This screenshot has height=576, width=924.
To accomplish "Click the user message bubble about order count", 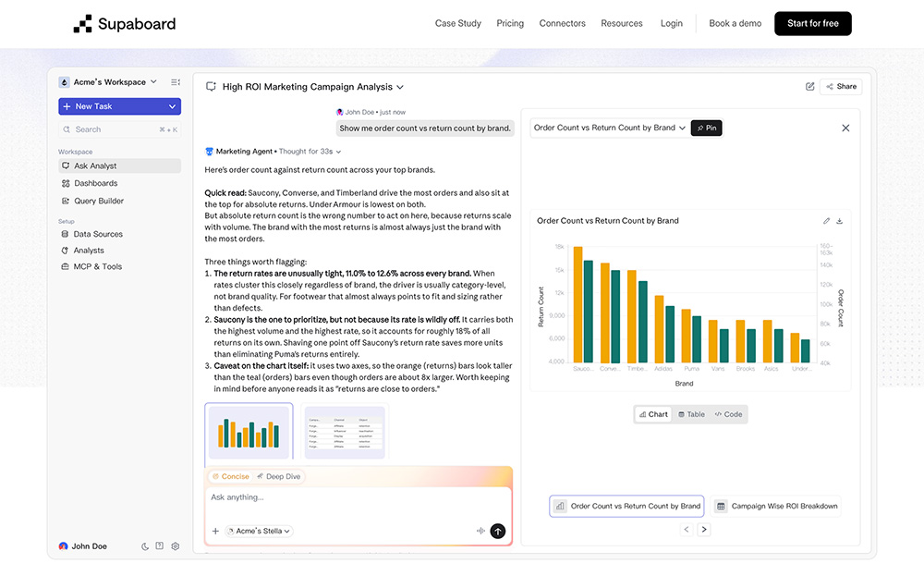I will tap(425, 128).
